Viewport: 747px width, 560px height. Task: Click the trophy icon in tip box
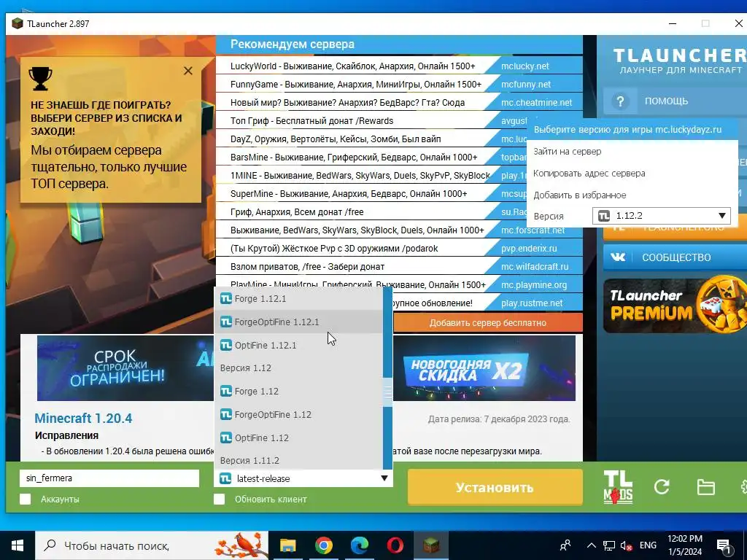coord(41,78)
